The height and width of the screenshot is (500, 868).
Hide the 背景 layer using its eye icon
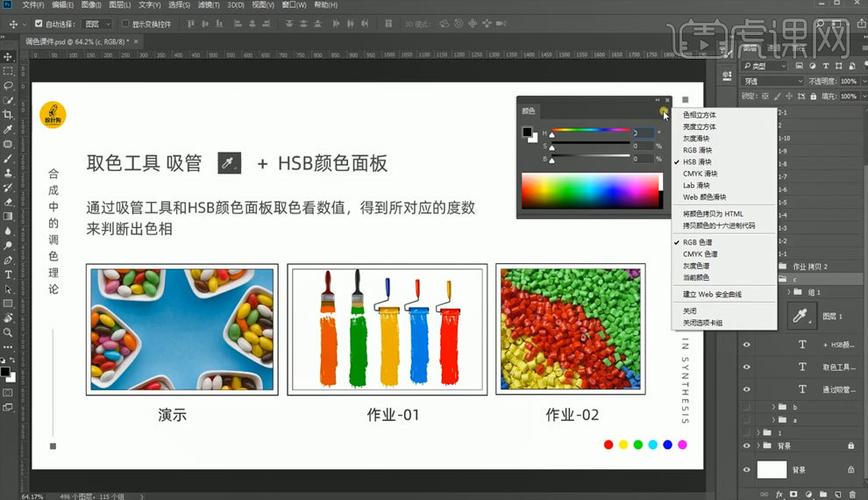(746, 469)
